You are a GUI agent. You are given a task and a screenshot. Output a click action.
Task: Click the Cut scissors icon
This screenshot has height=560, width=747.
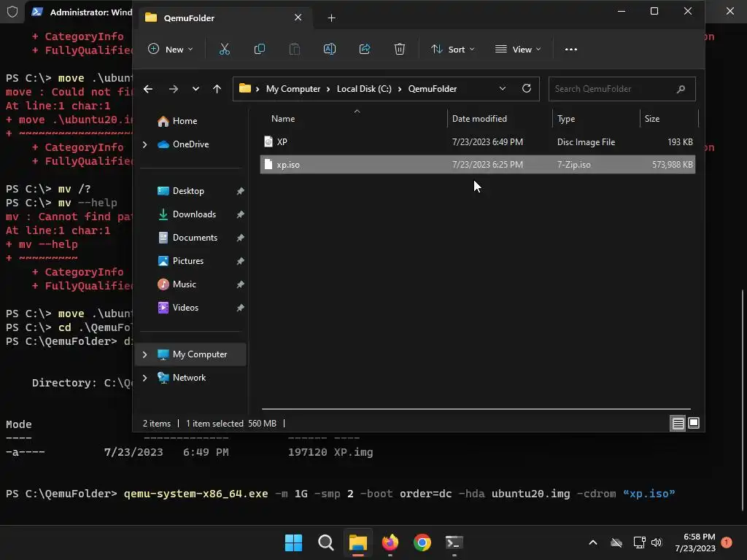[225, 49]
